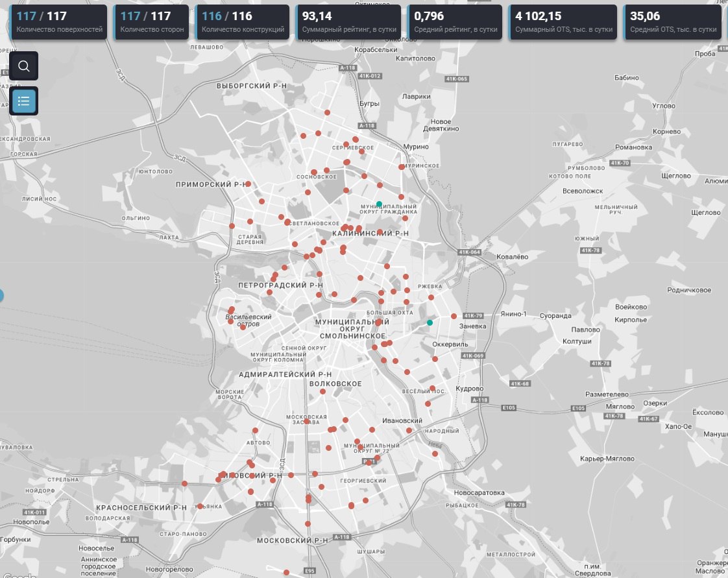Click the 'Количество конструкций' 116 / 116 card

(243, 22)
